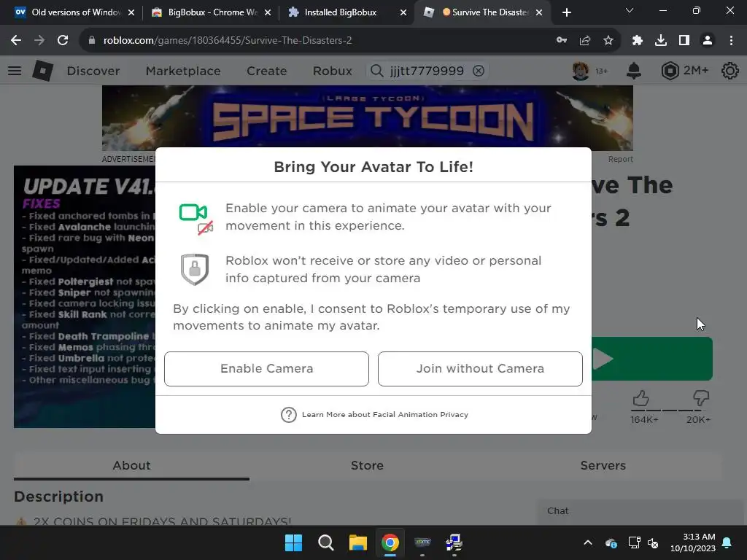The image size is (747, 560).
Task: Bookmark this page with star
Action: pos(608,41)
